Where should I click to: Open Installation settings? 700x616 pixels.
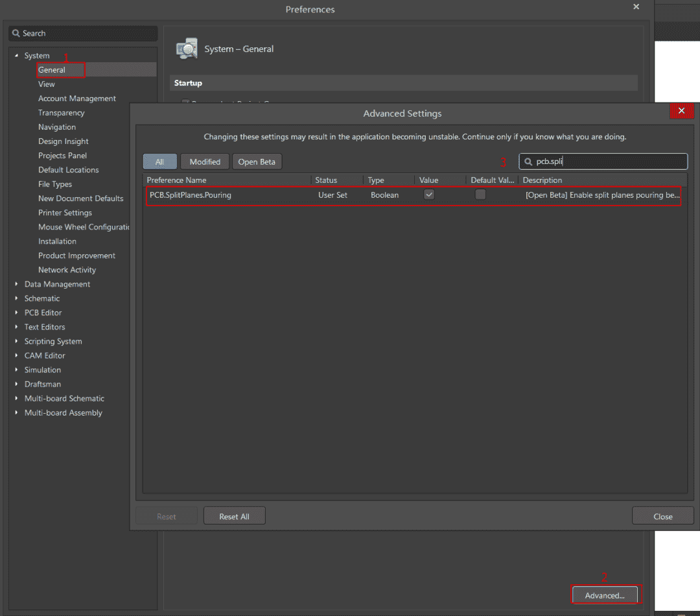pyautogui.click(x=57, y=241)
